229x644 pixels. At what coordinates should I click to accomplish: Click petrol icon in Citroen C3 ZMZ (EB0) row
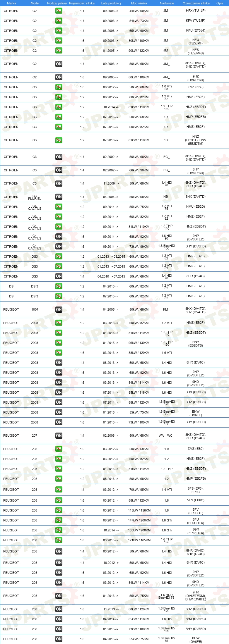click(x=59, y=87)
